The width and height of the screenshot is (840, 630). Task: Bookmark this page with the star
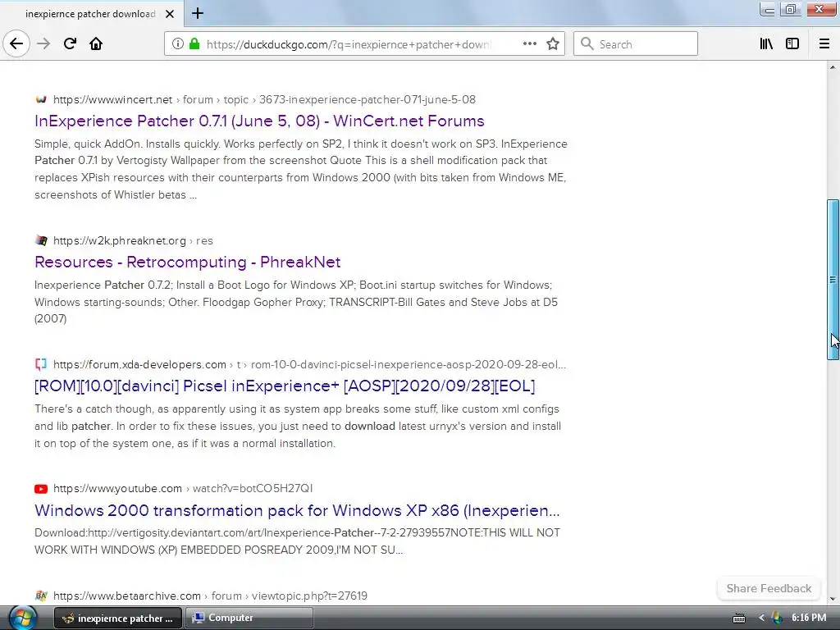(553, 44)
